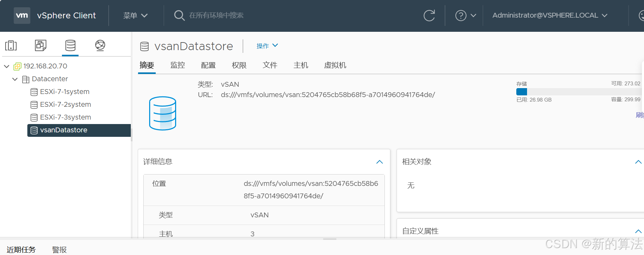This screenshot has width=644, height=255.
Task: Click the ESXi-7-2system datastore icon
Action: point(34,105)
